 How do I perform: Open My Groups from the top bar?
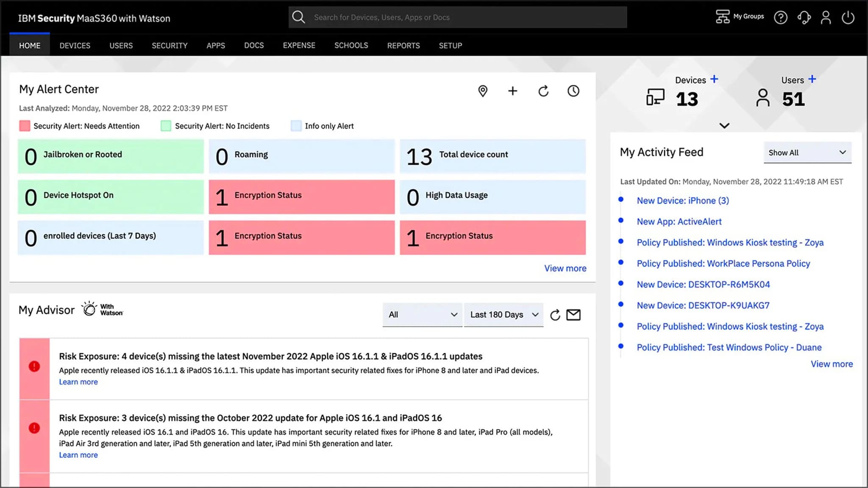[739, 17]
